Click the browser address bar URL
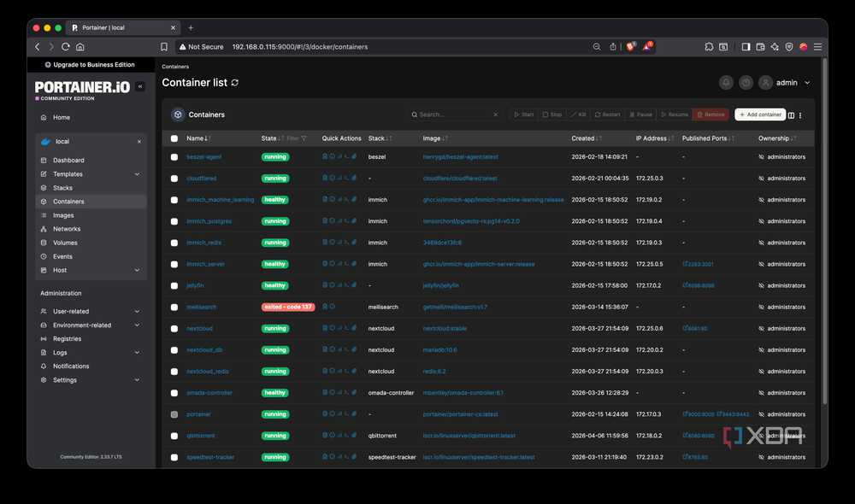855x504 pixels. tap(300, 47)
